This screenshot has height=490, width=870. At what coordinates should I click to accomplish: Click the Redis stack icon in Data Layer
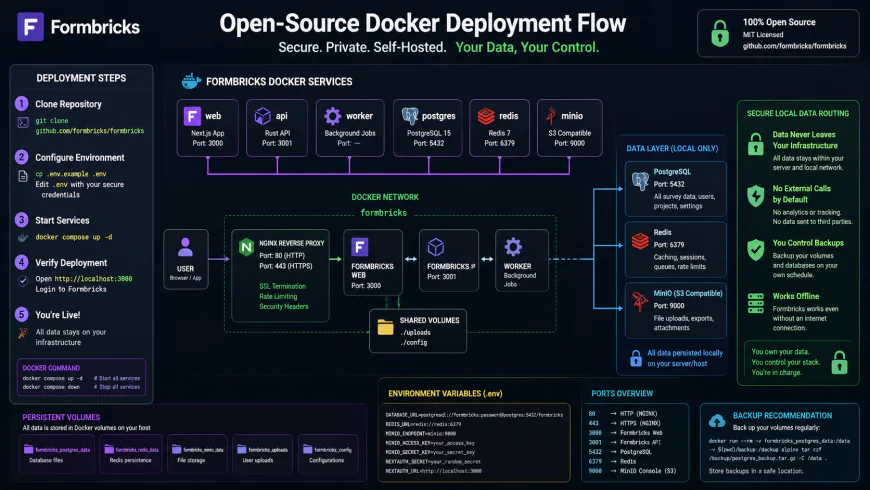click(x=640, y=241)
